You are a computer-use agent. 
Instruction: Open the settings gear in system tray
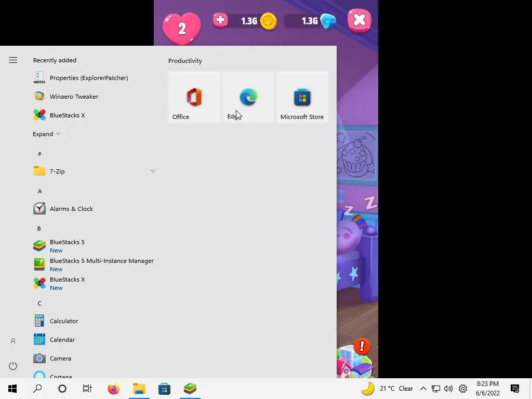point(463,389)
